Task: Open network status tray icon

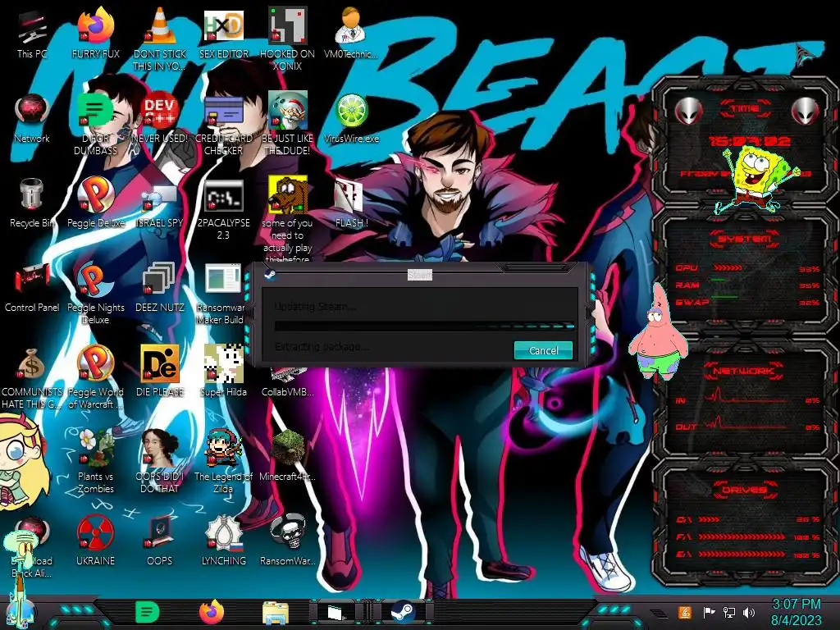Action: click(728, 612)
